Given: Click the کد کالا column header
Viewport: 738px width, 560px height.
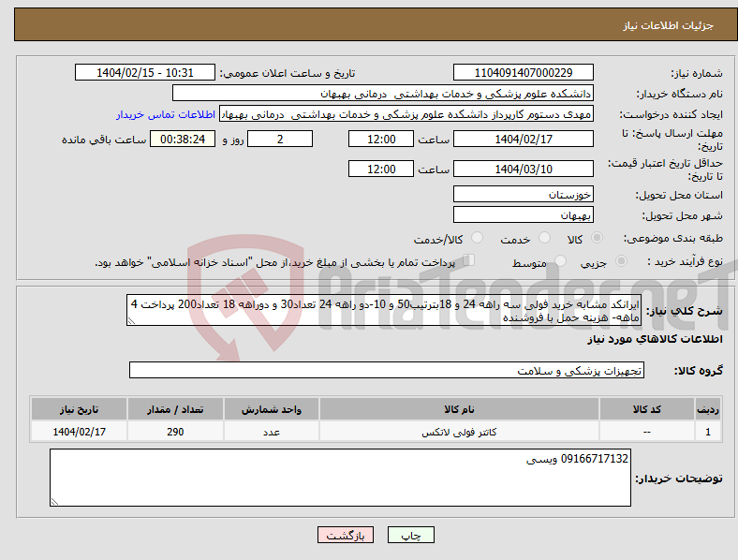Looking at the screenshot, I should click(647, 409).
